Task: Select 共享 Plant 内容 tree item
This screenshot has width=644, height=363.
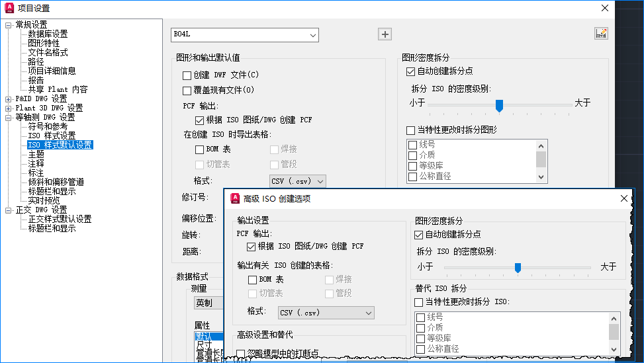Action: (58, 89)
